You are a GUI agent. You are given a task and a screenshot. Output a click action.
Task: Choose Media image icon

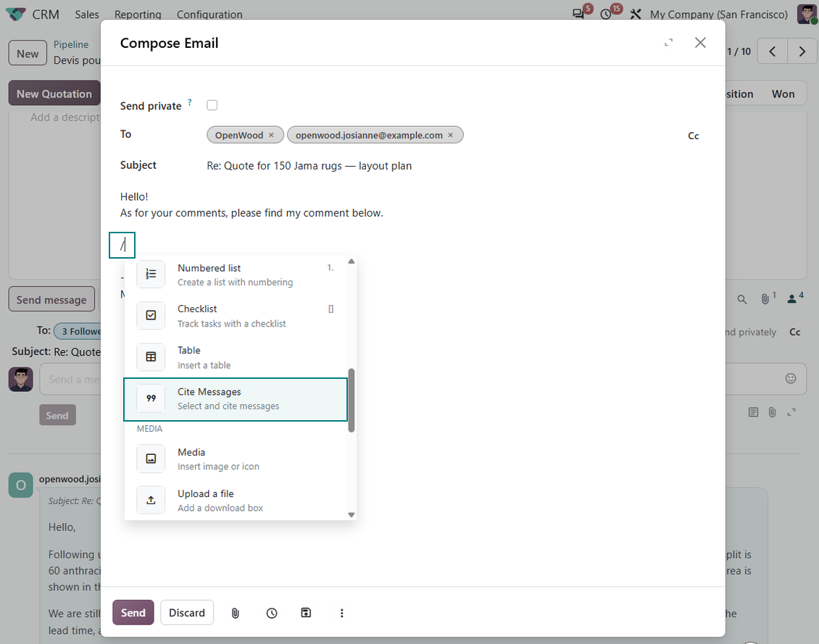click(x=151, y=459)
